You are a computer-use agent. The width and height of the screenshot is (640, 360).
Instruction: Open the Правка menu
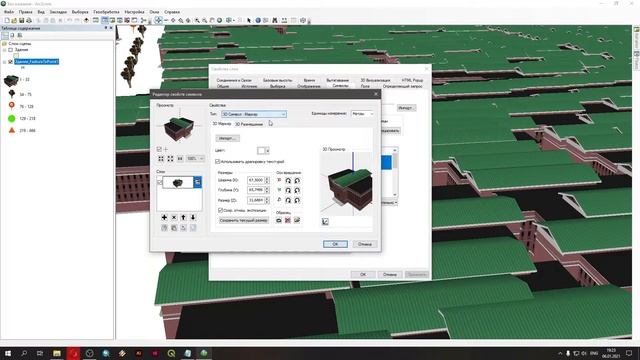click(25, 12)
